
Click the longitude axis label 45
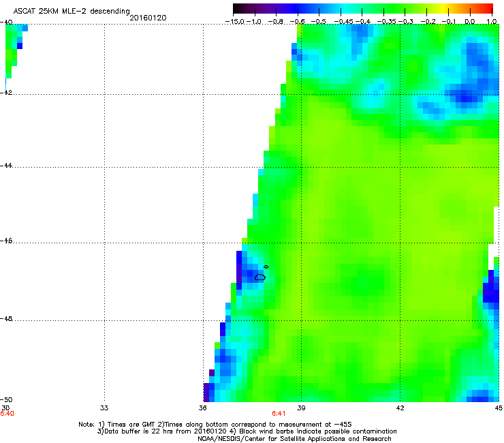coord(499,408)
